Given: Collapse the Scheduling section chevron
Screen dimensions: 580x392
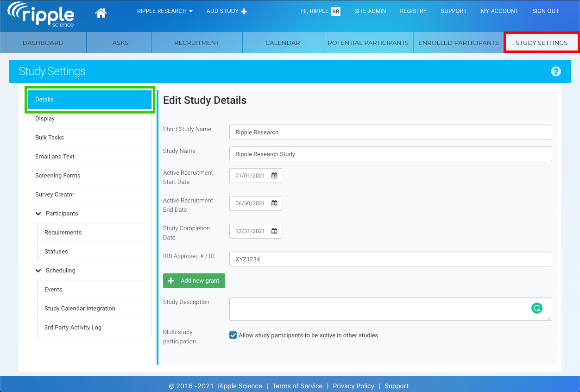Looking at the screenshot, I should [38, 271].
